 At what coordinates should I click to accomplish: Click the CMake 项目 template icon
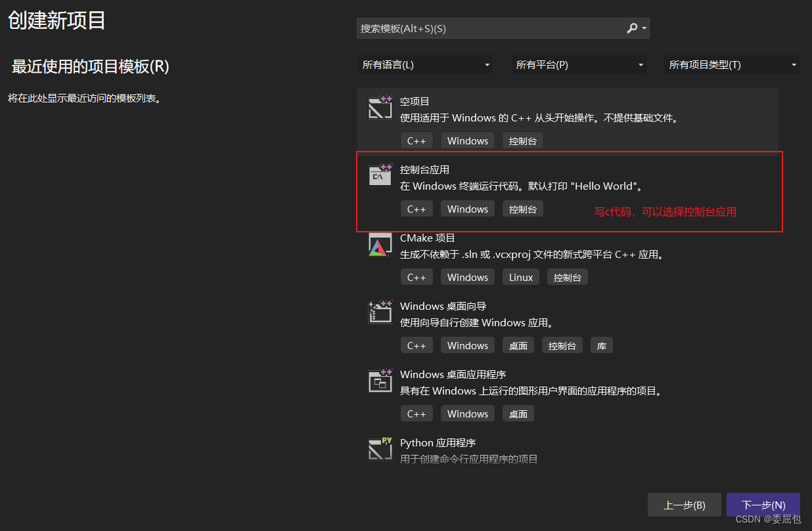click(x=380, y=244)
